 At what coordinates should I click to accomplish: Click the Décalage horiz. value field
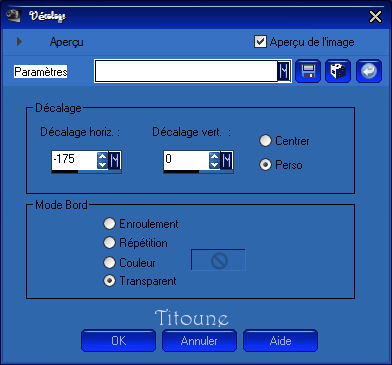tap(74, 160)
